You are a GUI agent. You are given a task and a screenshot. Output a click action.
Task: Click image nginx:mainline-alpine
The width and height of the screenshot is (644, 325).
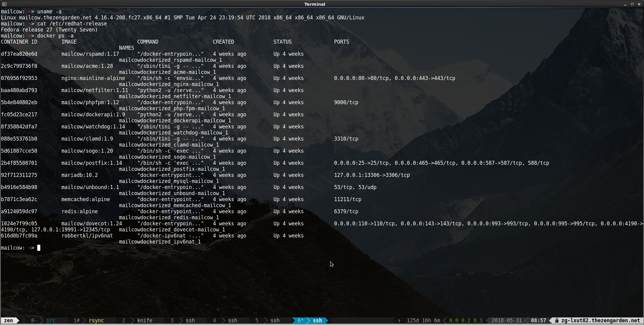tap(93, 78)
